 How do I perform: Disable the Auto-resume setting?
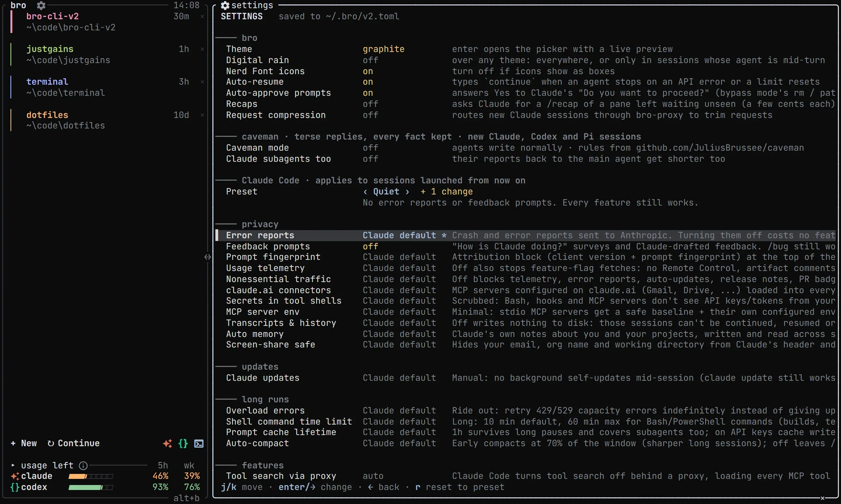pyautogui.click(x=368, y=82)
